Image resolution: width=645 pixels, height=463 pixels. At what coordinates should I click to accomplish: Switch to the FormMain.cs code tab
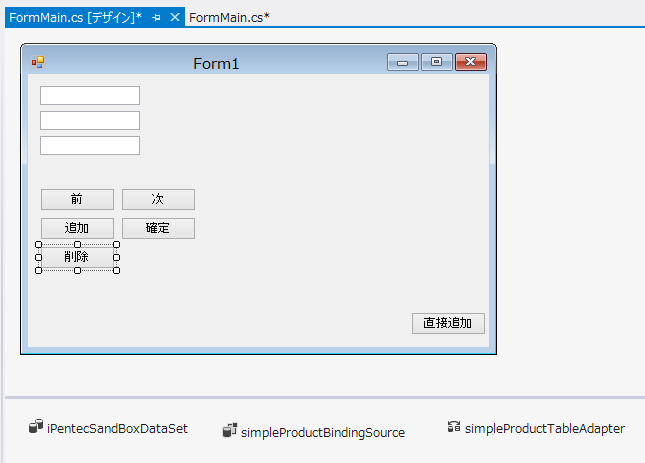(x=229, y=17)
